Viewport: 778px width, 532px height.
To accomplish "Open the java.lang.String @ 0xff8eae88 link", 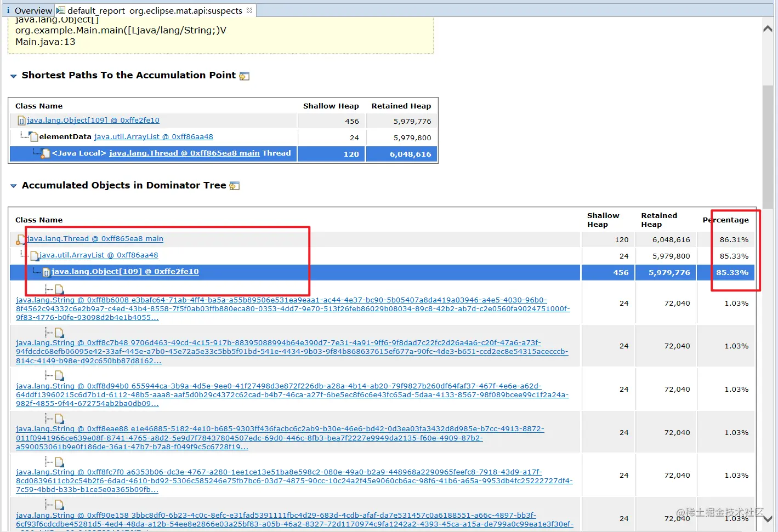I will pos(280,438).
